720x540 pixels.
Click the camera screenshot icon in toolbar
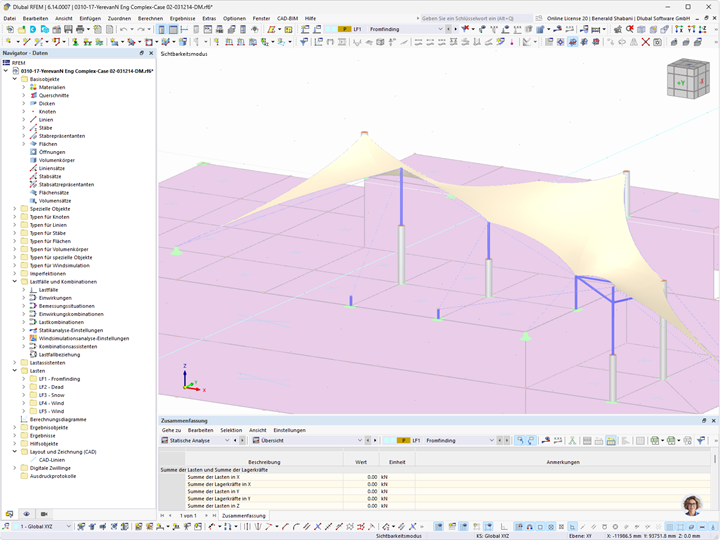(657, 42)
